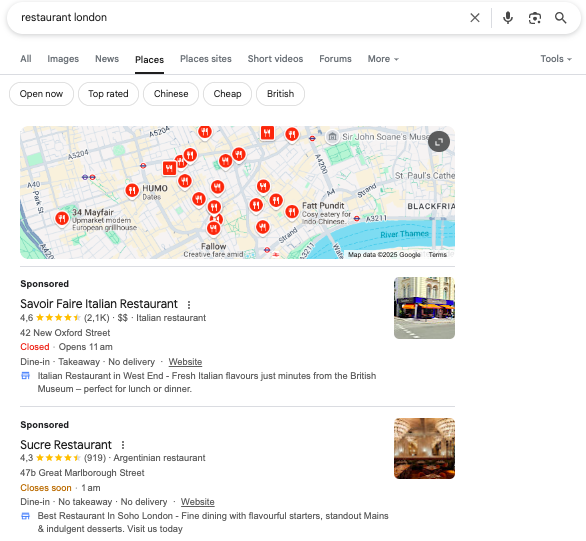Switch to the All tab
This screenshot has width=586, height=541.
[26, 59]
